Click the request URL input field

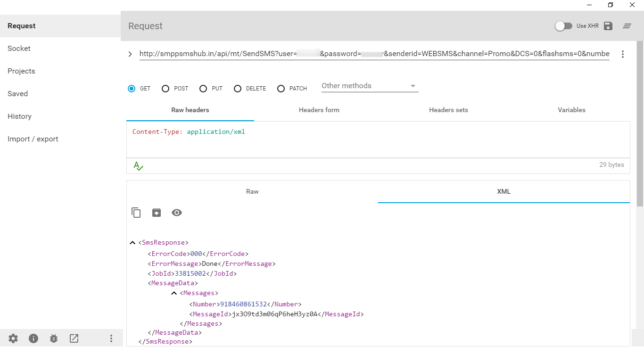pos(374,54)
